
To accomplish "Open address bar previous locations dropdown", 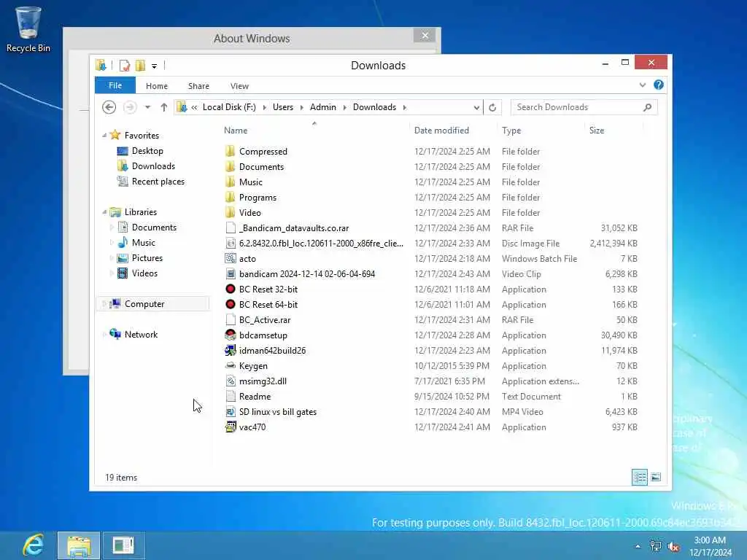I will (x=476, y=107).
